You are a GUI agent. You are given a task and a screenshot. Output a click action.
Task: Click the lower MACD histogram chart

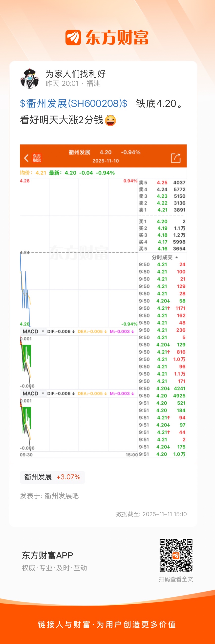tap(79, 424)
